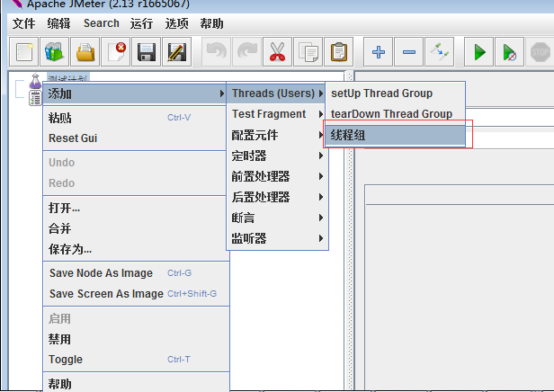Expand 后置处理器 submenu
This screenshot has width=554, height=392.
(277, 197)
